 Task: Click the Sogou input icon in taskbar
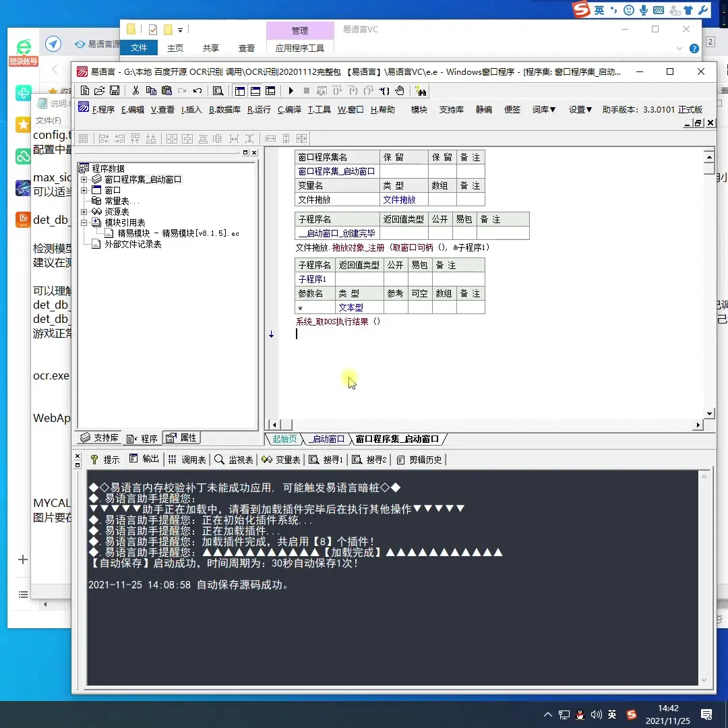[x=632, y=715]
